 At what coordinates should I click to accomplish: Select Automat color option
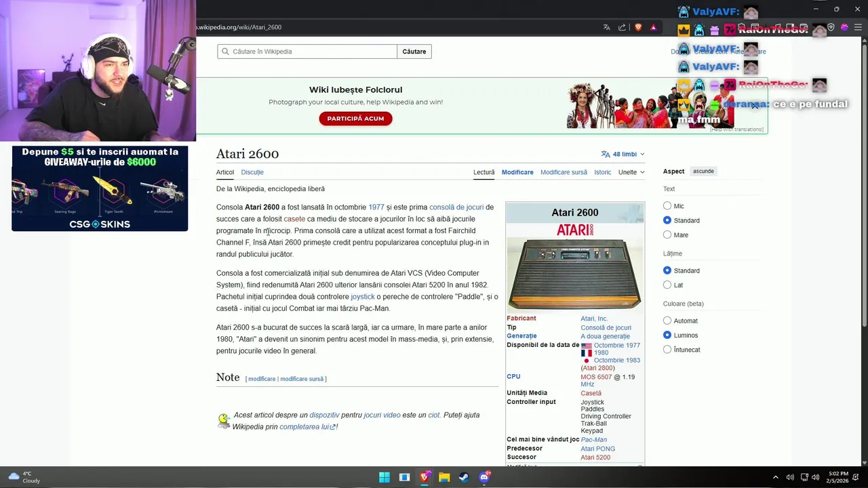pyautogui.click(x=667, y=321)
